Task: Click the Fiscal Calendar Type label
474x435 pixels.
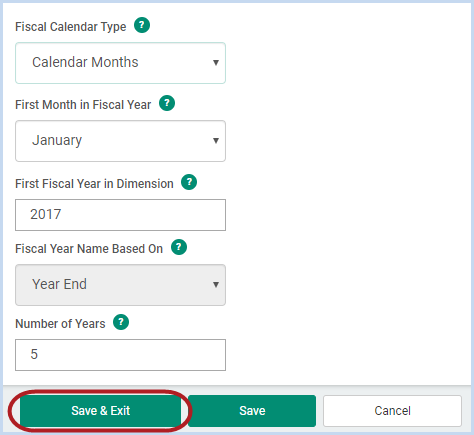Action: click(71, 27)
